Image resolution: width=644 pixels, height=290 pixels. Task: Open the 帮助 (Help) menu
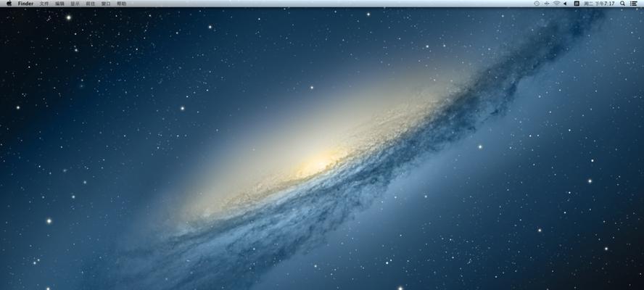click(x=122, y=4)
